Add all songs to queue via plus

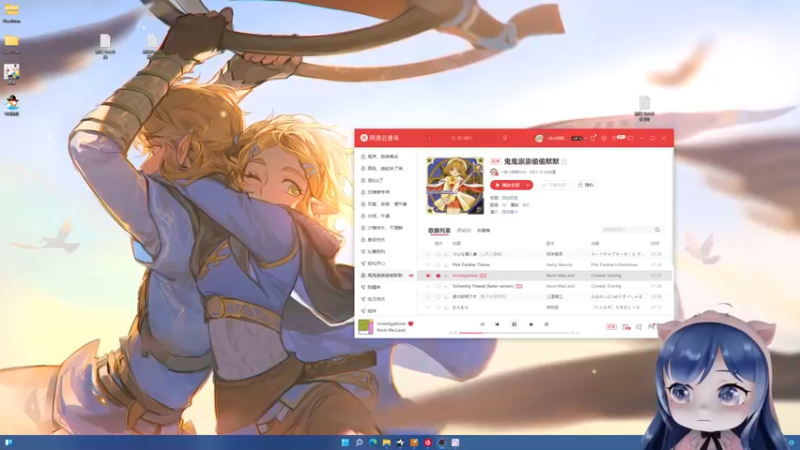point(528,185)
